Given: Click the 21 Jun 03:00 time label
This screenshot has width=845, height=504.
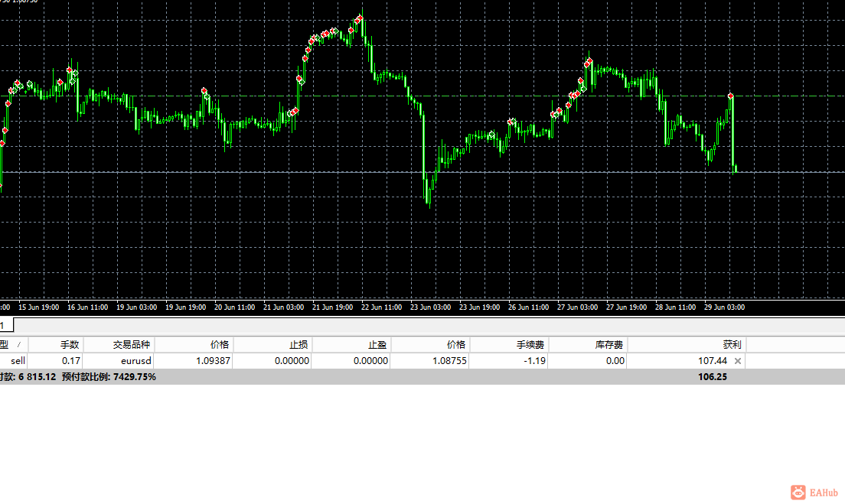Looking at the screenshot, I should click(x=283, y=307).
